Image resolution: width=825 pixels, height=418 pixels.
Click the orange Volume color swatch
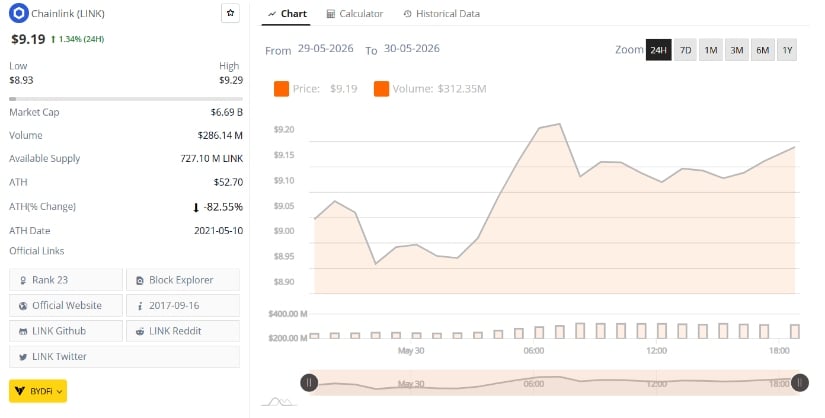click(x=381, y=89)
